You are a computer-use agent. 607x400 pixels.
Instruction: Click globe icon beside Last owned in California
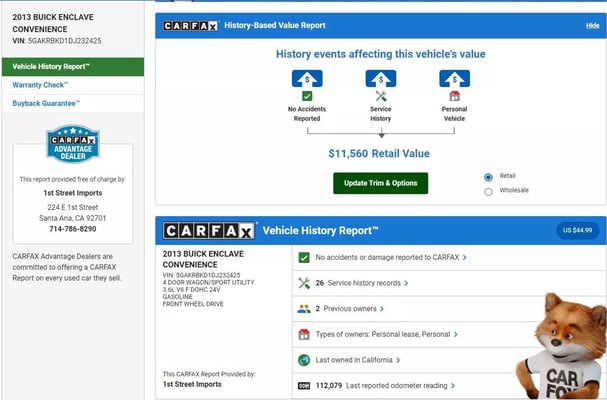point(304,360)
